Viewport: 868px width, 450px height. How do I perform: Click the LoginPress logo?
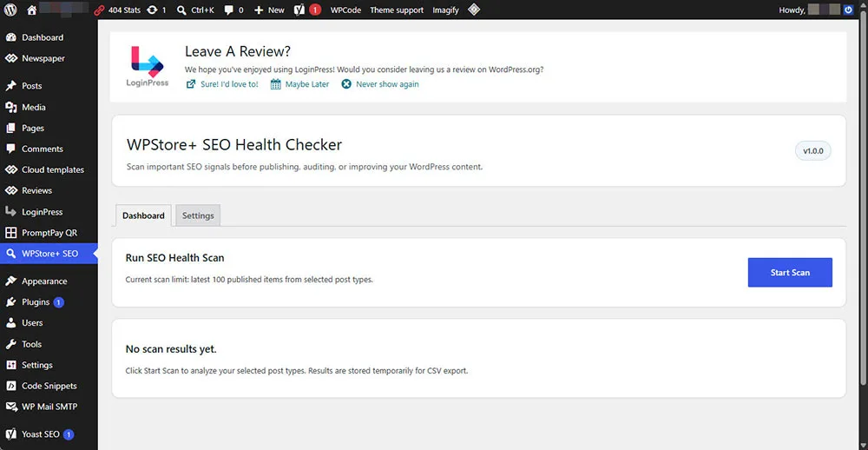tap(148, 67)
